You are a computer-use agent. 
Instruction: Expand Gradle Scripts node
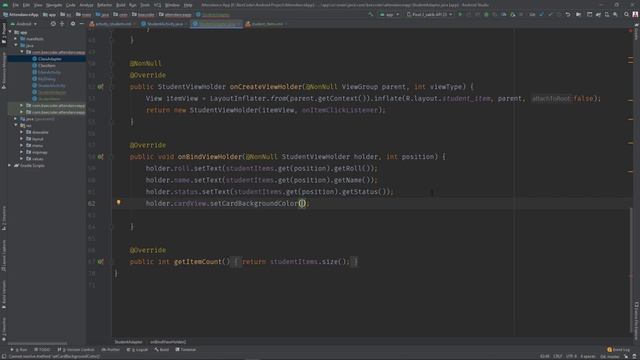tap(10, 166)
